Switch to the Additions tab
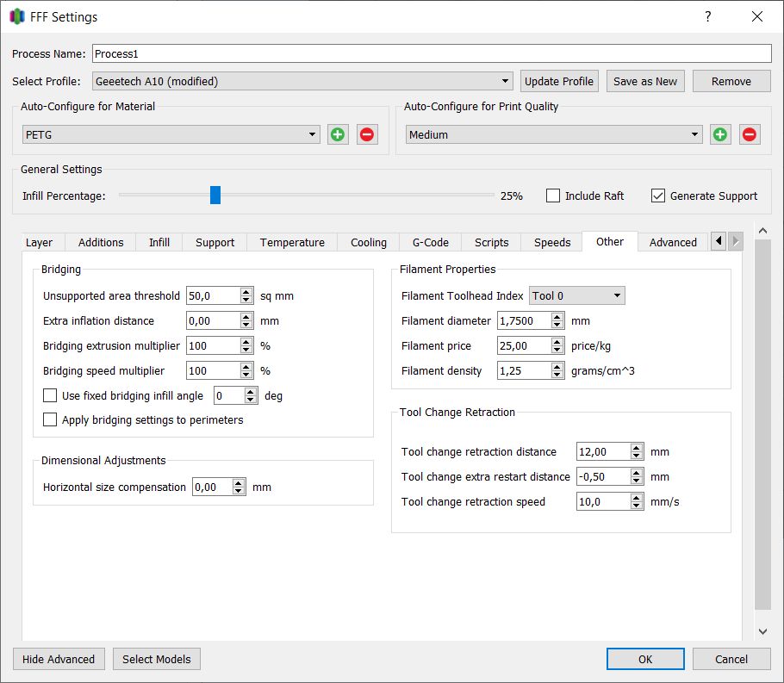 (101, 243)
